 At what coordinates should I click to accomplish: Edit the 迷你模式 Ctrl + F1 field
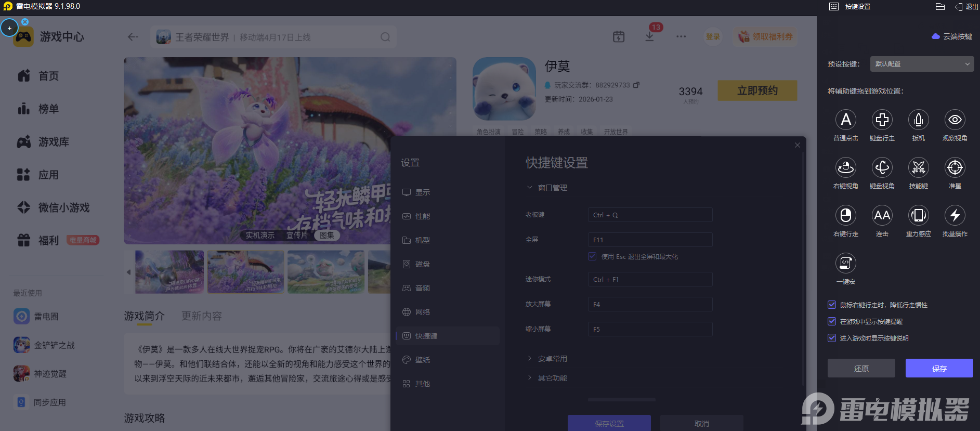pos(650,279)
